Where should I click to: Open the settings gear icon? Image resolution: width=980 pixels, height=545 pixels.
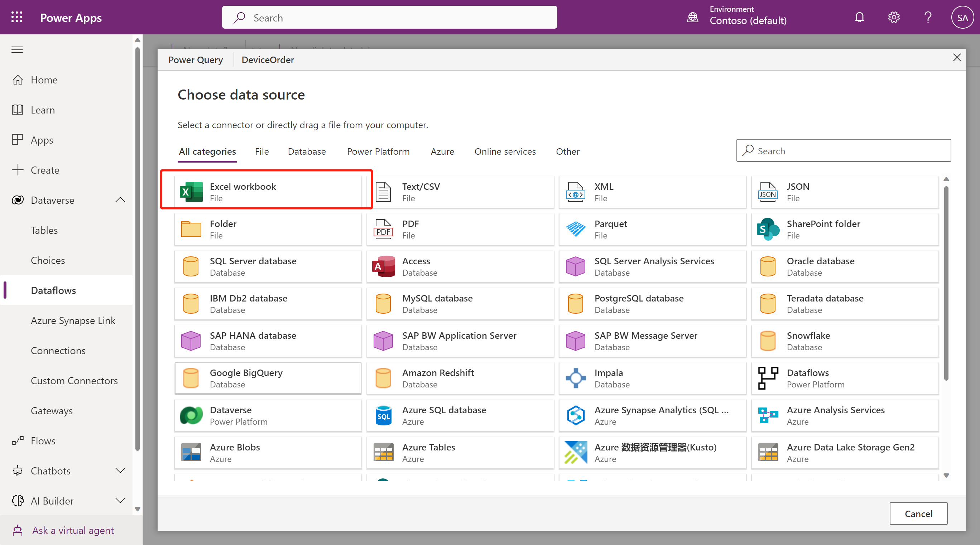pos(894,17)
